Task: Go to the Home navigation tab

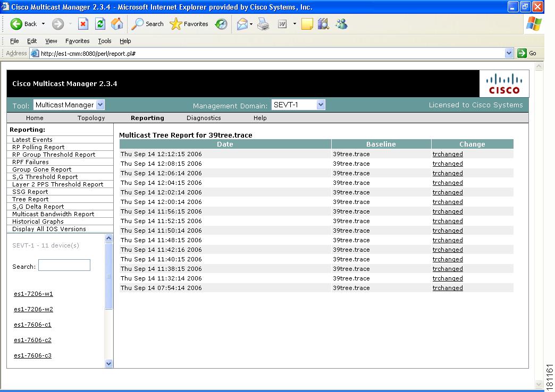Action: (x=35, y=118)
